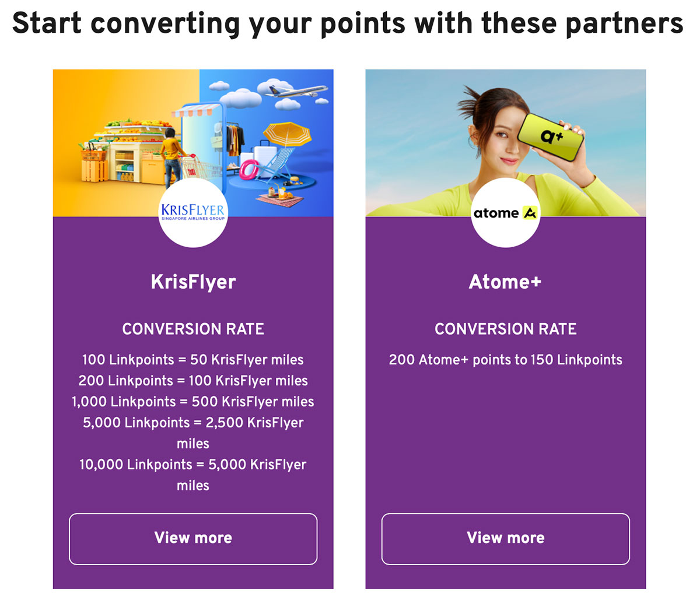Click the "Start converting your points" heading

[348, 23]
